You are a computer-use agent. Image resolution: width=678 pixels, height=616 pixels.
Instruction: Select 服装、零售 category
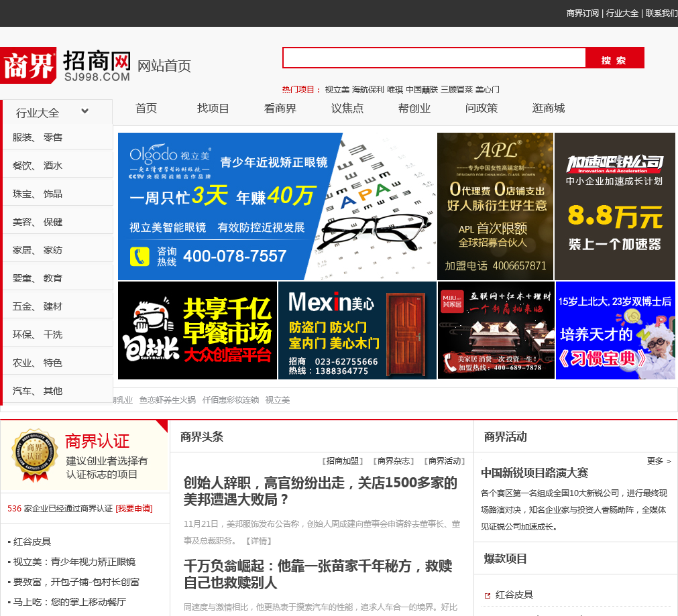click(38, 137)
